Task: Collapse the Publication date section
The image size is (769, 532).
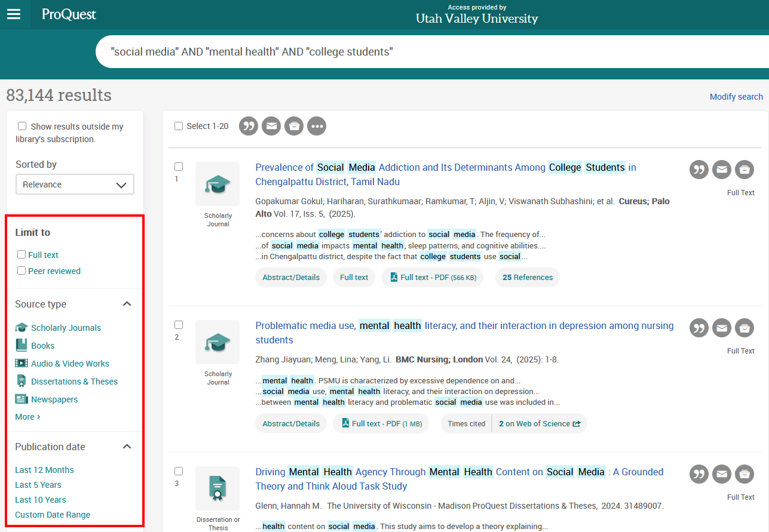Action: point(127,447)
